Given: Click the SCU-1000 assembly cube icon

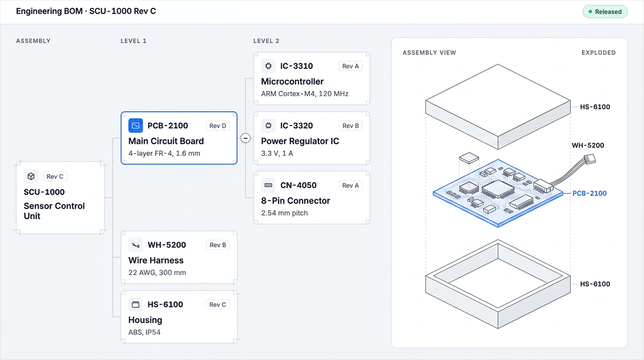Looking at the screenshot, I should tap(31, 176).
